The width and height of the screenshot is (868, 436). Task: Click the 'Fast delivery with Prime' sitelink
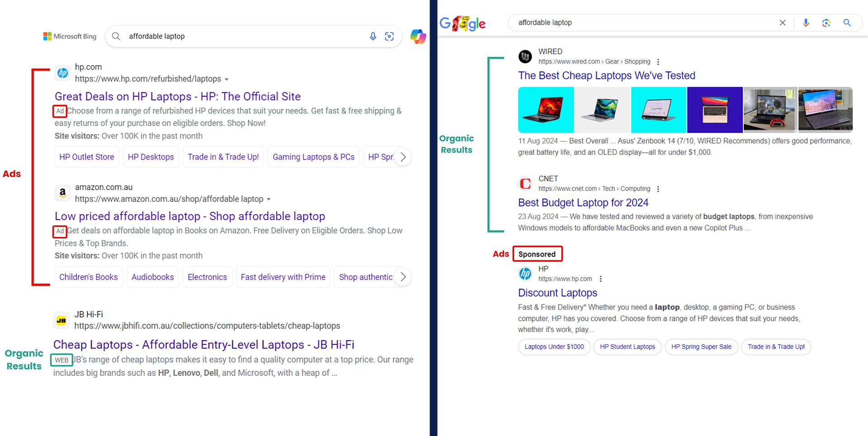283,277
